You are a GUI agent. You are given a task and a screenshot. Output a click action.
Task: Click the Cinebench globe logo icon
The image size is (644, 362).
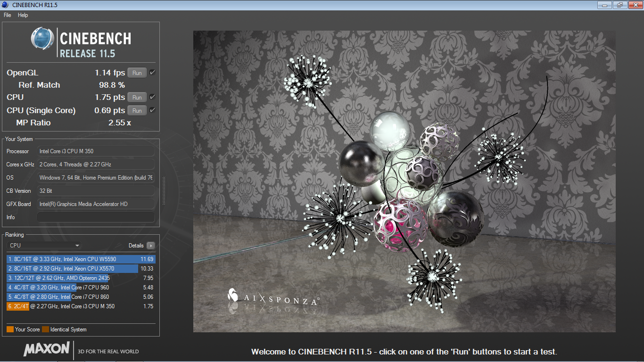click(42, 39)
